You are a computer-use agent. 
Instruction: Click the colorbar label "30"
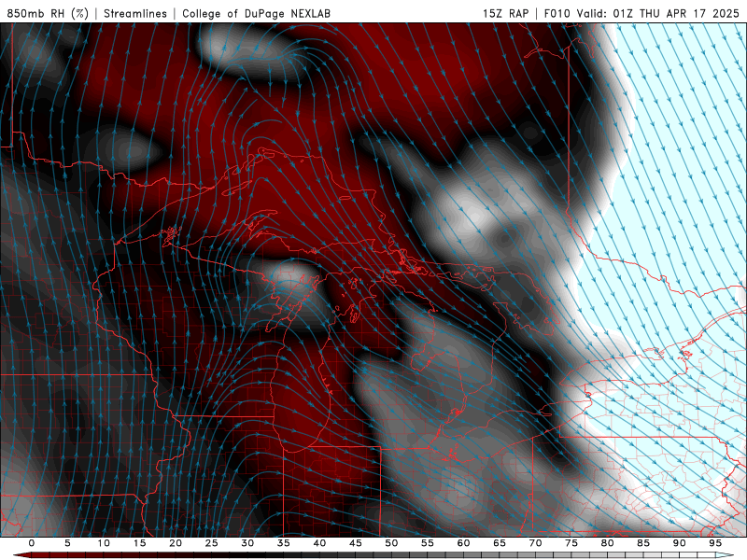pyautogui.click(x=247, y=543)
